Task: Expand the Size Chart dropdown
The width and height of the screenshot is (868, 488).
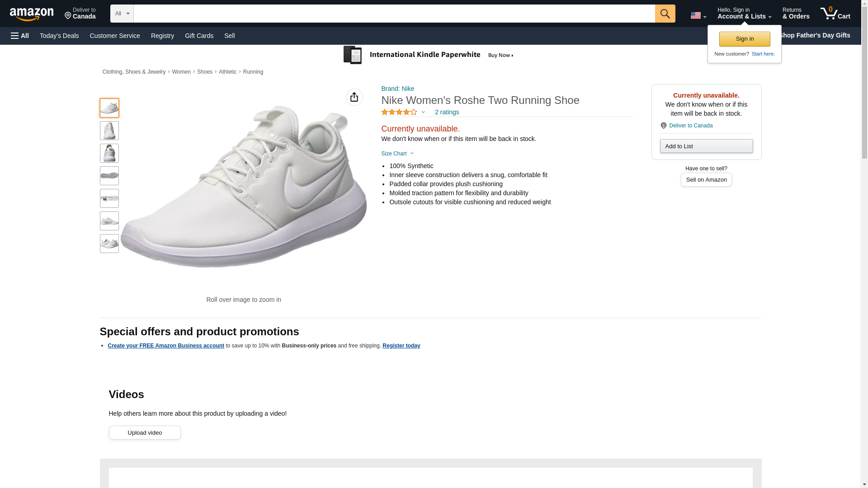Action: click(397, 154)
